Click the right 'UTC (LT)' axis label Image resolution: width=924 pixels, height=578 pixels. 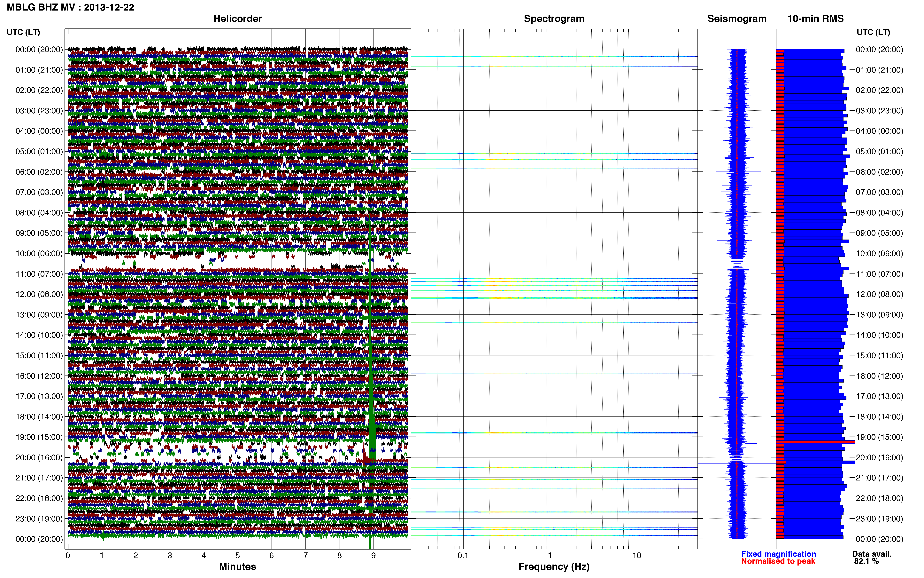[873, 32]
